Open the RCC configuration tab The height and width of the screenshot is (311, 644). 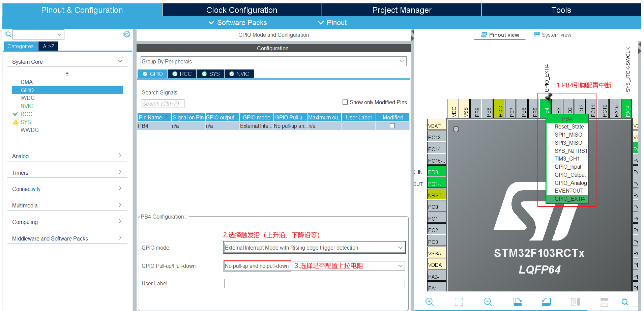coord(182,74)
